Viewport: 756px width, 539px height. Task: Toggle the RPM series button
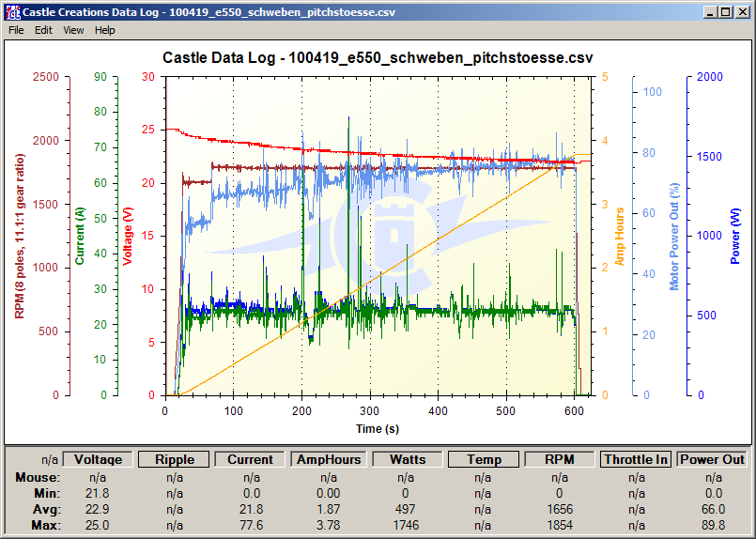tap(560, 459)
